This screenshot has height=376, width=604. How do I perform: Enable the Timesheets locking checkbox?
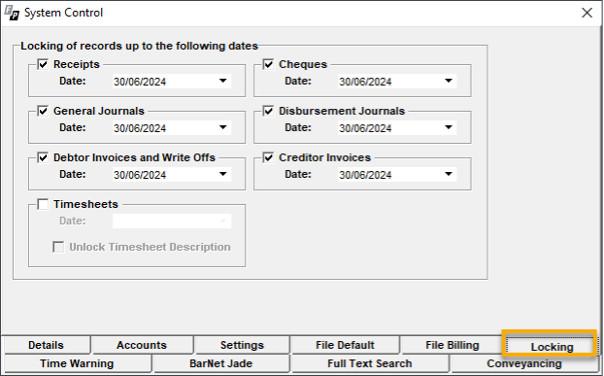pyautogui.click(x=43, y=204)
